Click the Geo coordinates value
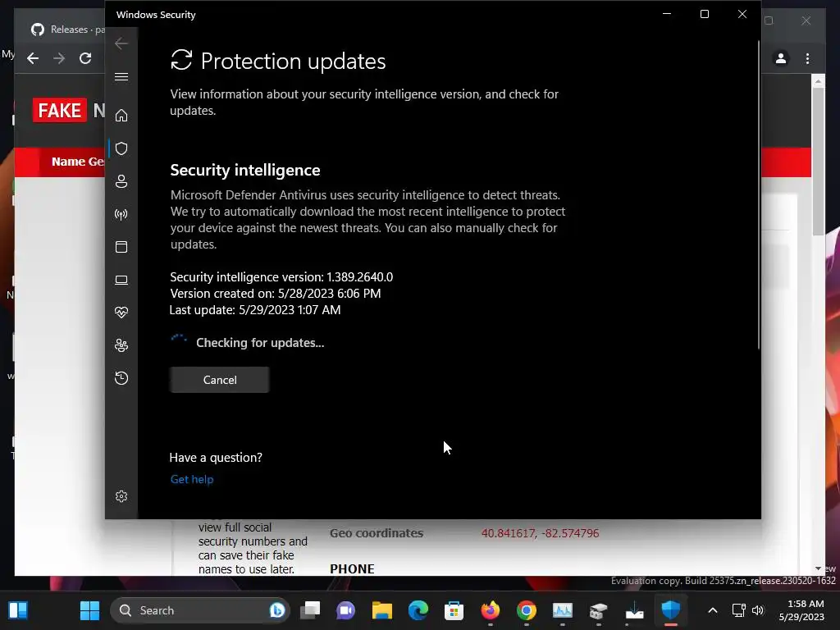This screenshot has height=630, width=840. (x=540, y=533)
